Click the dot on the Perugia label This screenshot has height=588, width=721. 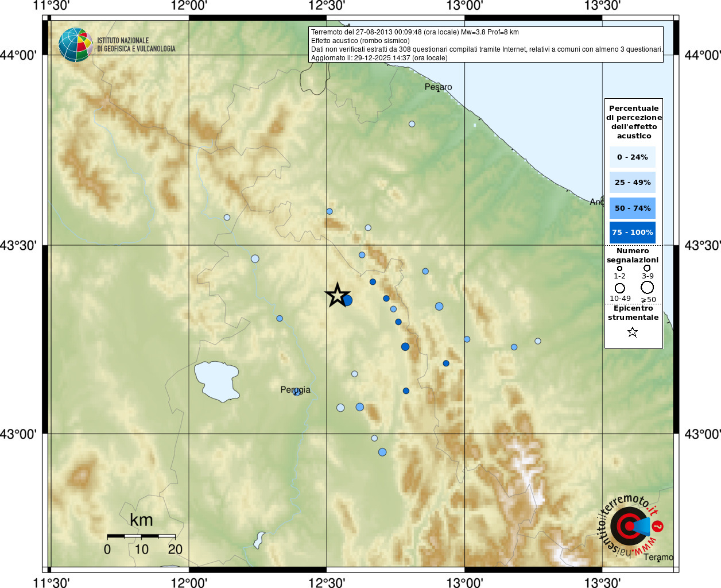[296, 392]
